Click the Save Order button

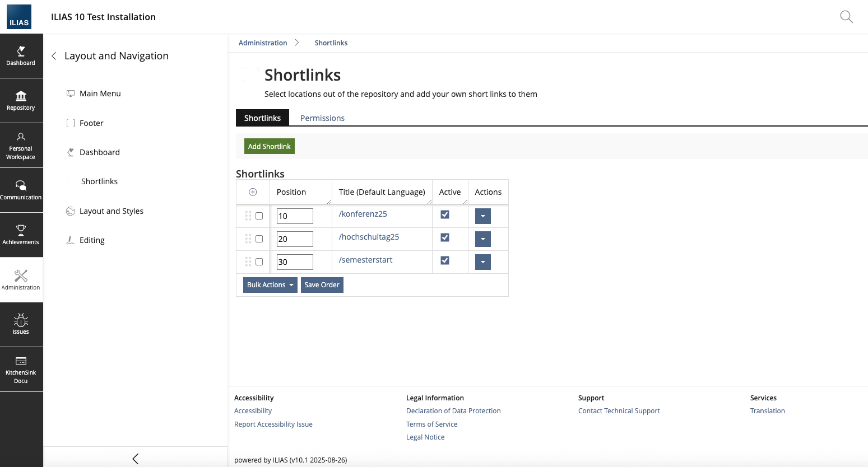click(322, 285)
